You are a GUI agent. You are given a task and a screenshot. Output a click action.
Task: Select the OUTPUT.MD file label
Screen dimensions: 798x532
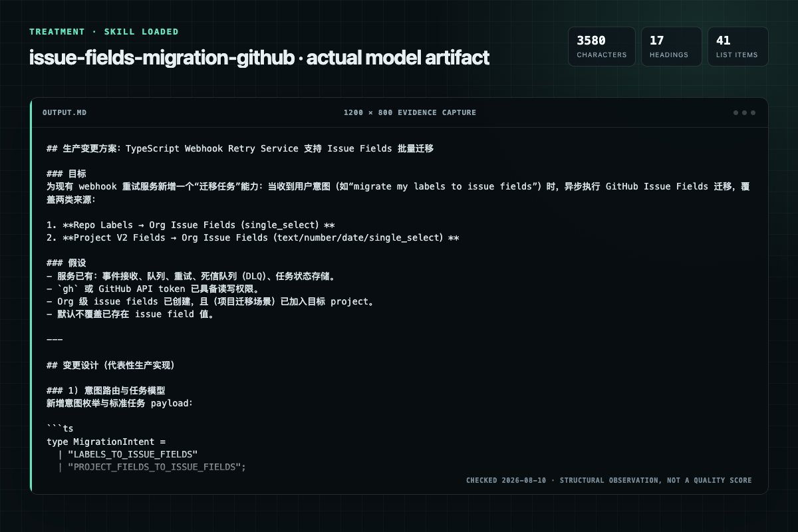(64, 112)
